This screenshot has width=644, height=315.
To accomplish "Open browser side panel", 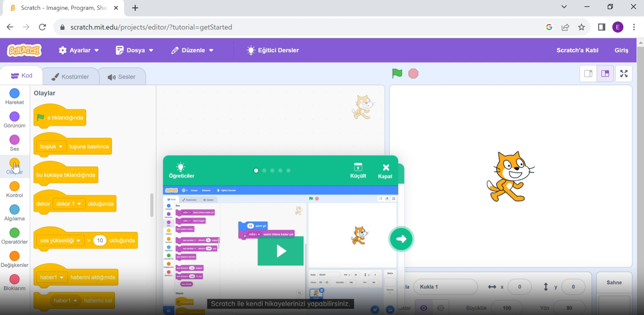I will tap(601, 27).
